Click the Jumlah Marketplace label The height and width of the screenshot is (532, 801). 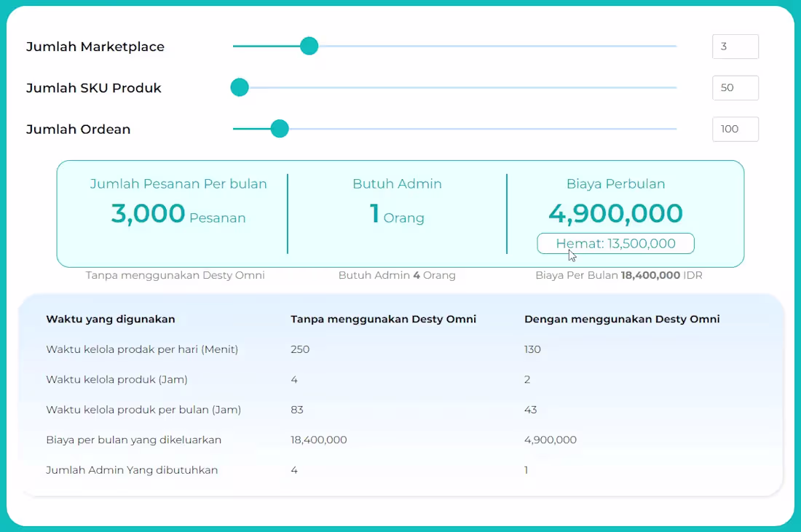(95, 47)
